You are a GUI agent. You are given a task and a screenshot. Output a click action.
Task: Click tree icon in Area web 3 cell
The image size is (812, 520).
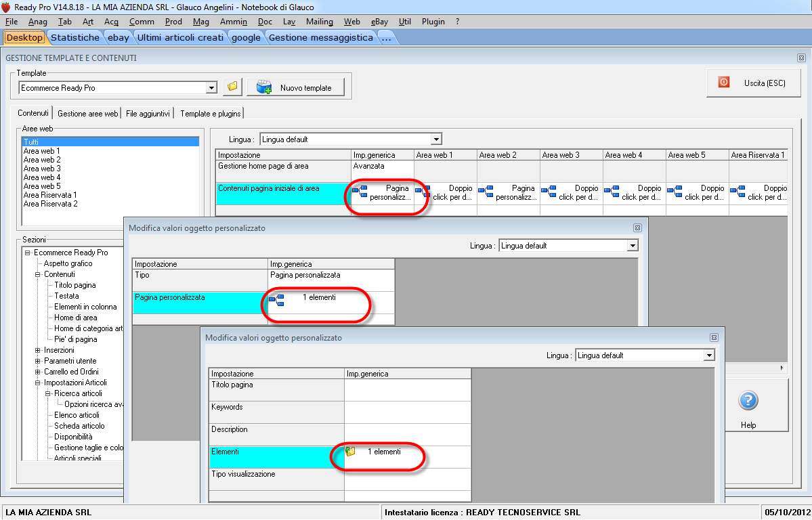(549, 192)
